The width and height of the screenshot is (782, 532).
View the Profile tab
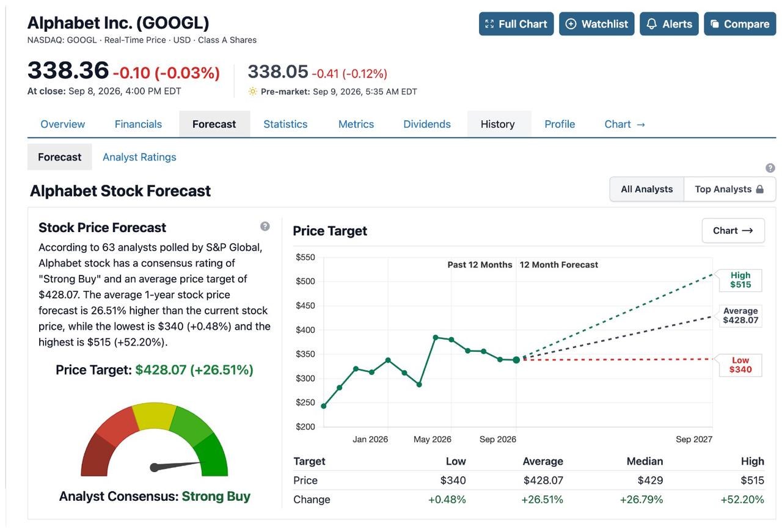560,124
